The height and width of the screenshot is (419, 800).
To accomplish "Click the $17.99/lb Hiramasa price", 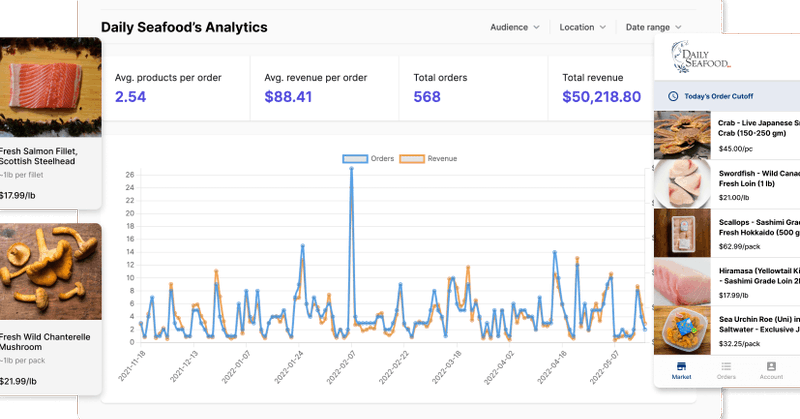I will [x=734, y=295].
